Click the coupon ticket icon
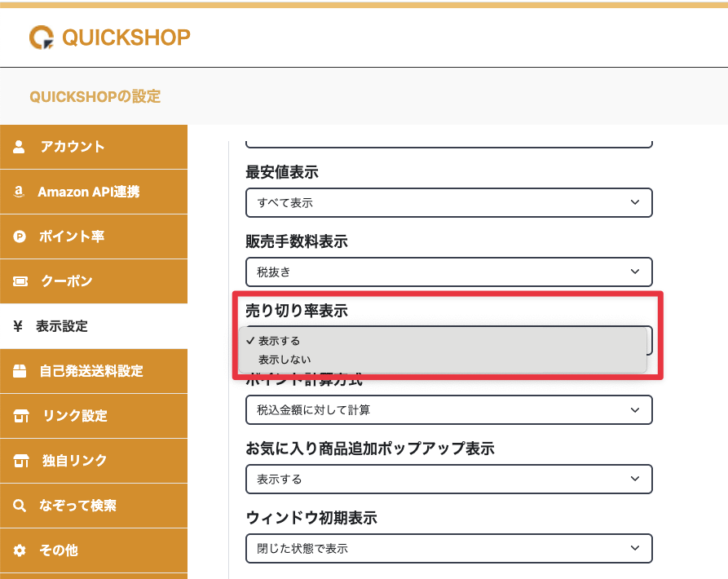Viewport: 728px width, 579px height. tap(20, 281)
